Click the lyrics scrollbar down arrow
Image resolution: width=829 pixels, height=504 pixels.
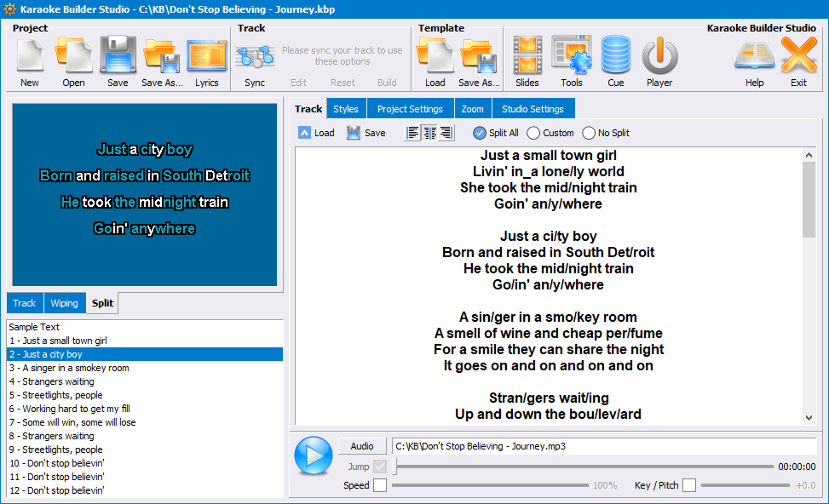point(809,417)
